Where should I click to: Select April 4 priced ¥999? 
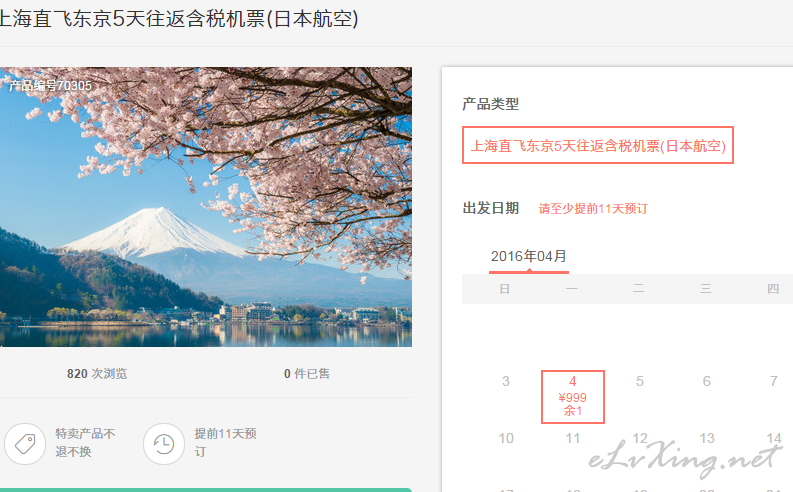coord(572,397)
